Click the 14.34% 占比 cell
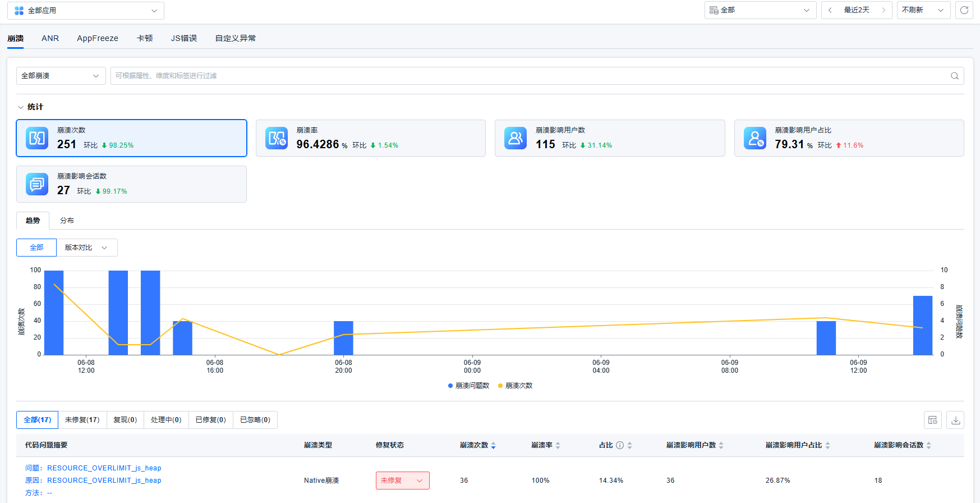Viewport: 980px width, 503px height. 611,481
